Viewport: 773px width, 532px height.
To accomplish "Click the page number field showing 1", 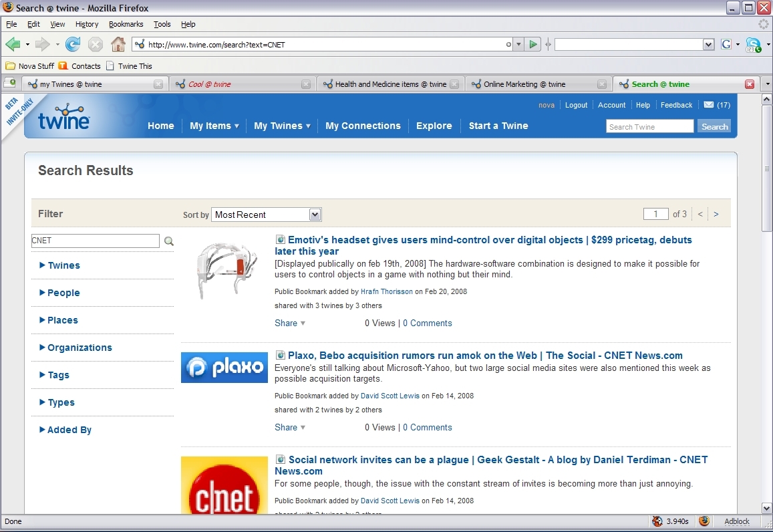I will pos(655,214).
